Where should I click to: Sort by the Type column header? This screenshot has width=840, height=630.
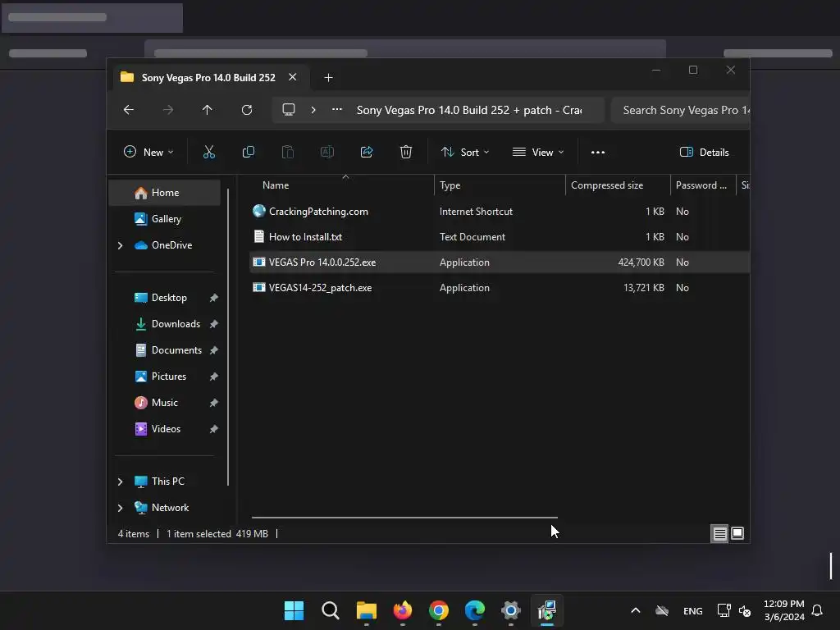[x=500, y=185]
